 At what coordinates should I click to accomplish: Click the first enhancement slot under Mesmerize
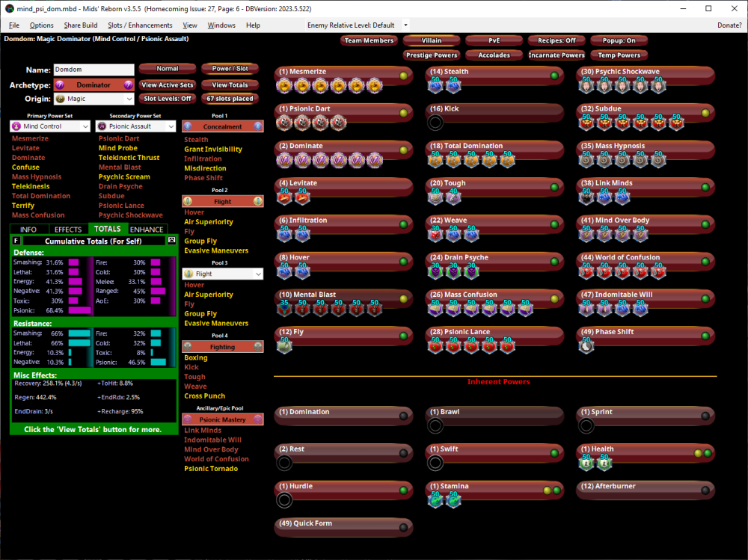pos(283,86)
